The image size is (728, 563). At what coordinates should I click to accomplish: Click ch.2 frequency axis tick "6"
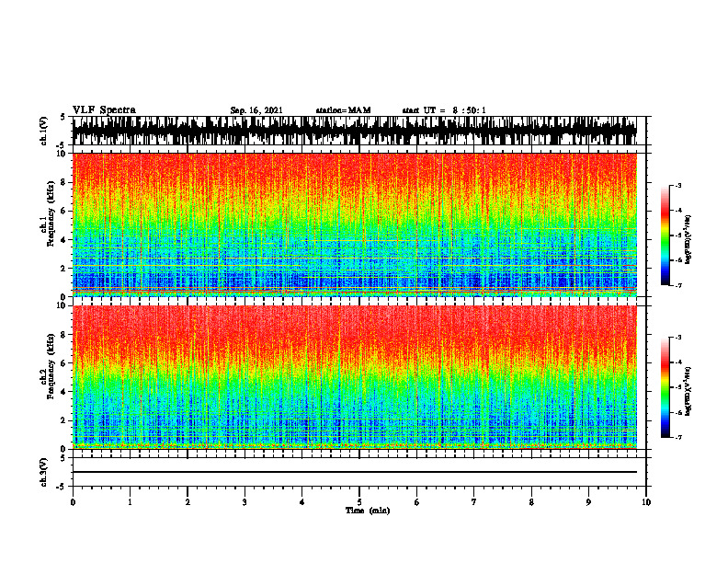click(63, 363)
